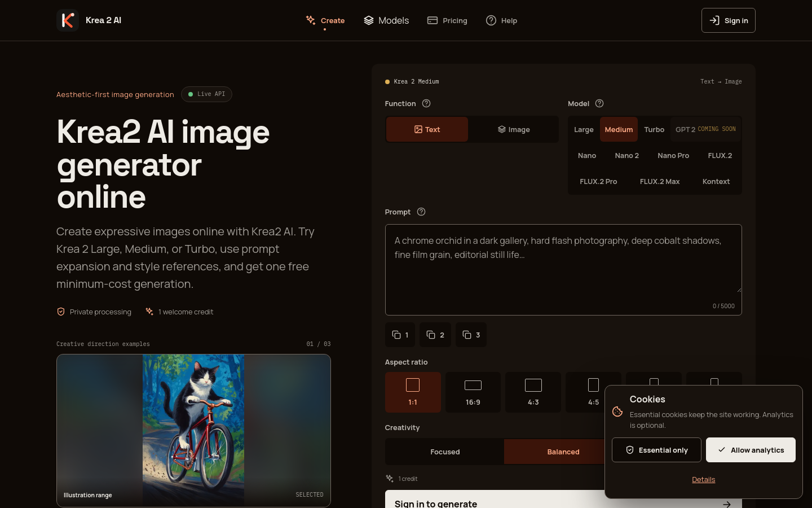Viewport: 812px width, 508px height.
Task: Click the 1 credit sparkle icon
Action: (390, 479)
